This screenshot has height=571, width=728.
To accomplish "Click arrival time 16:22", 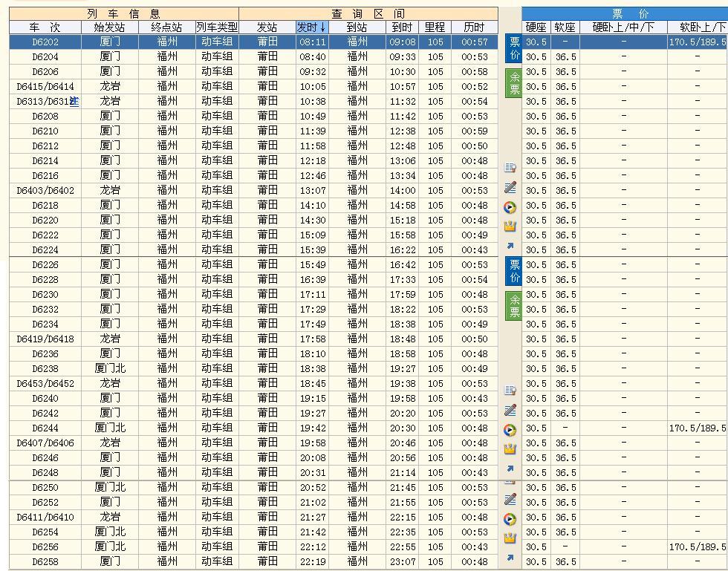I will (x=403, y=250).
